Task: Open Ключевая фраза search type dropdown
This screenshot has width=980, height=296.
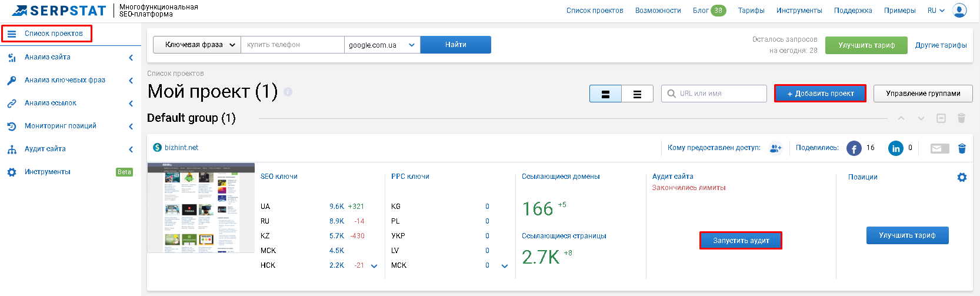Action: [197, 45]
